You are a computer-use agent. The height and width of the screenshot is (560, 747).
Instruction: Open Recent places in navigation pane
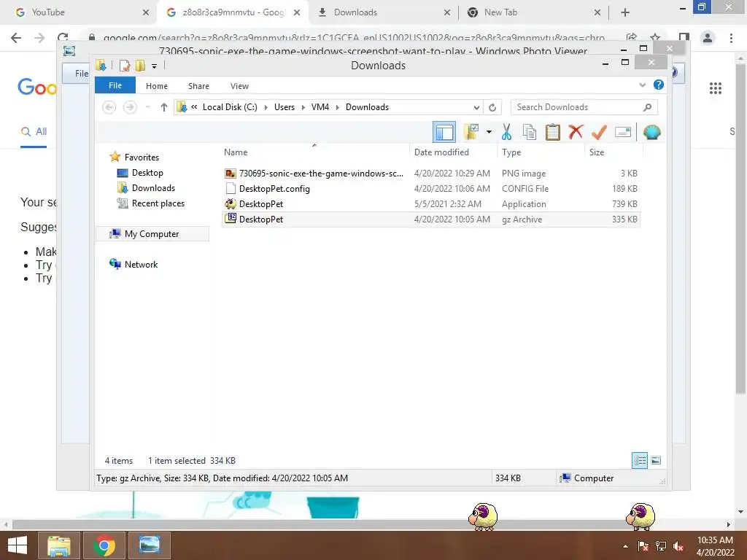(x=158, y=203)
